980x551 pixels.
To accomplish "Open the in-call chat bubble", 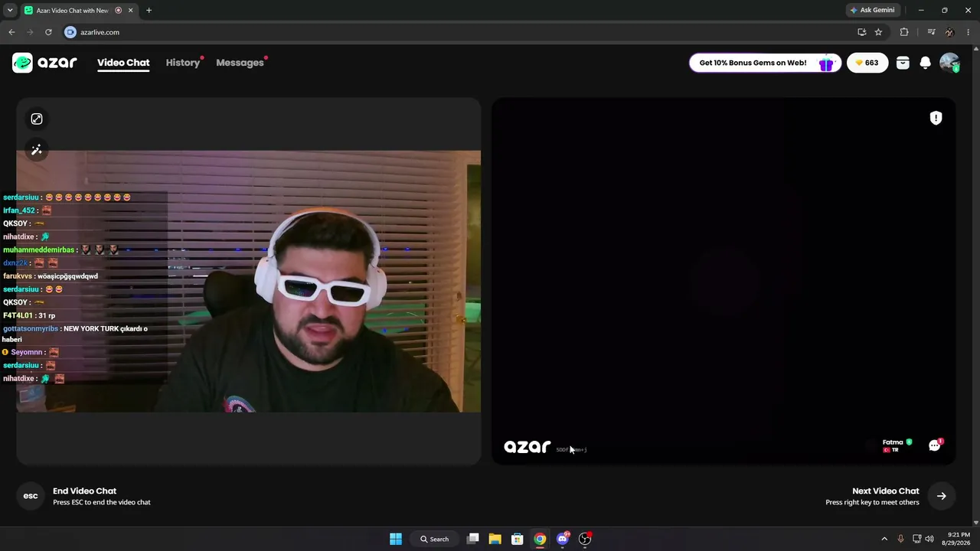I will [935, 445].
